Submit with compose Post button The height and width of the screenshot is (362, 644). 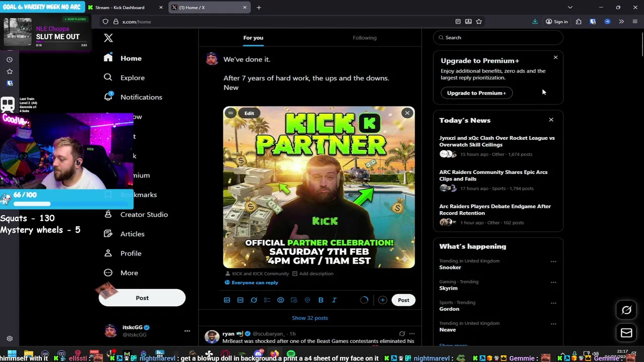[404, 300]
